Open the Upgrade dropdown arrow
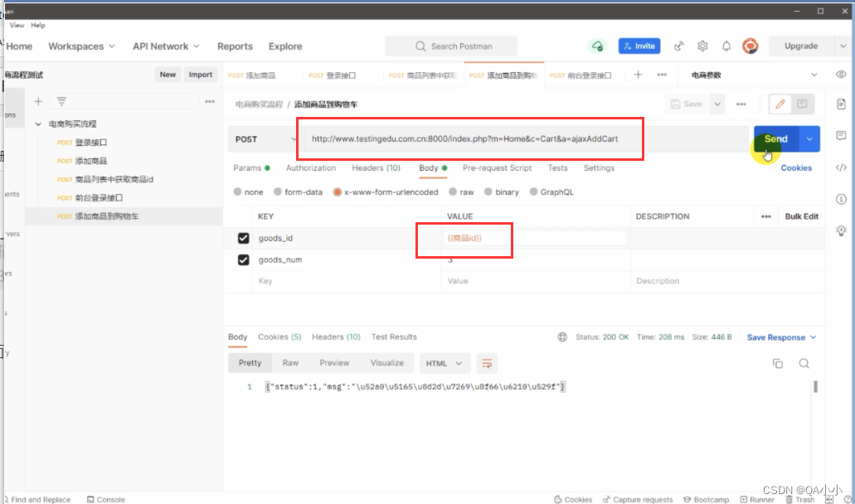The image size is (855, 504). [843, 46]
